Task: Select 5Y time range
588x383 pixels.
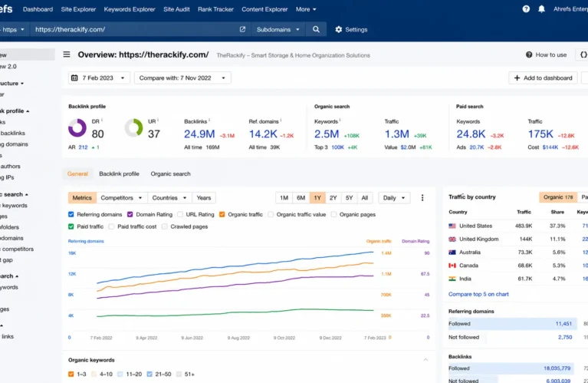Action: [x=349, y=198]
